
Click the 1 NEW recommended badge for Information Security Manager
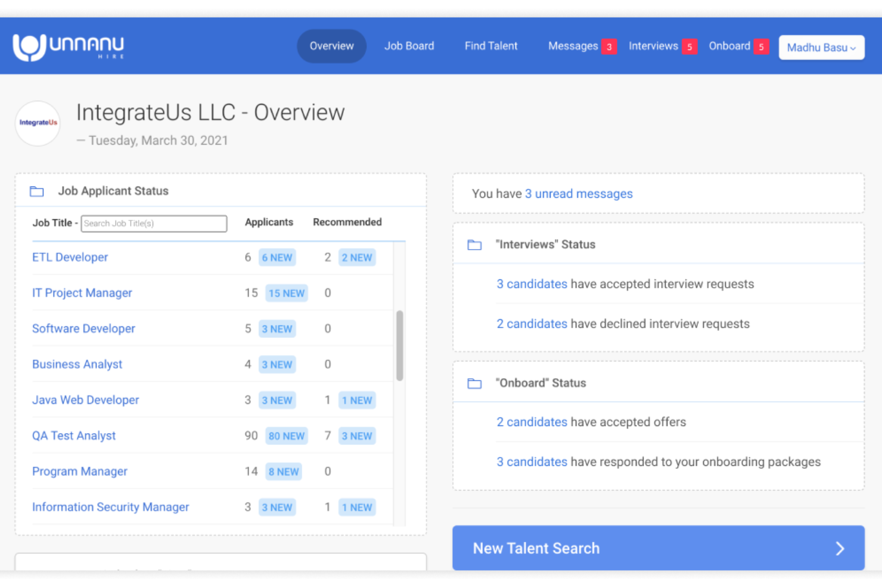(x=357, y=508)
